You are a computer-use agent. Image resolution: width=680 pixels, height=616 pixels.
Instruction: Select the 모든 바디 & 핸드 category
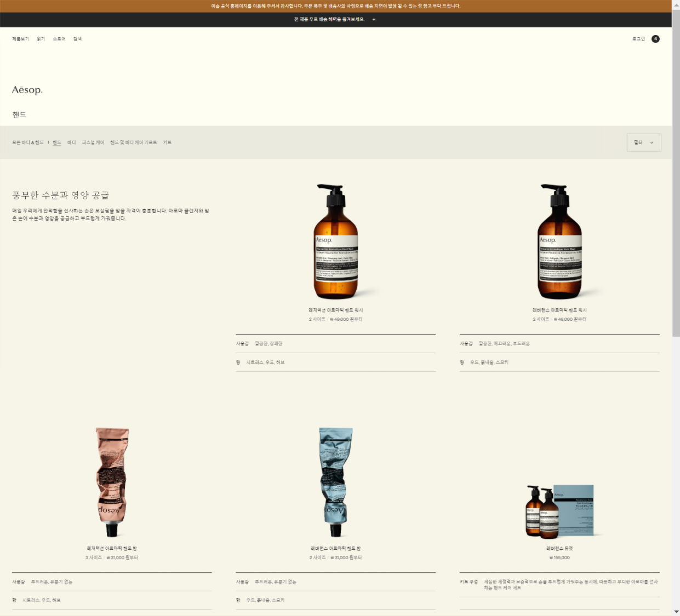point(28,142)
